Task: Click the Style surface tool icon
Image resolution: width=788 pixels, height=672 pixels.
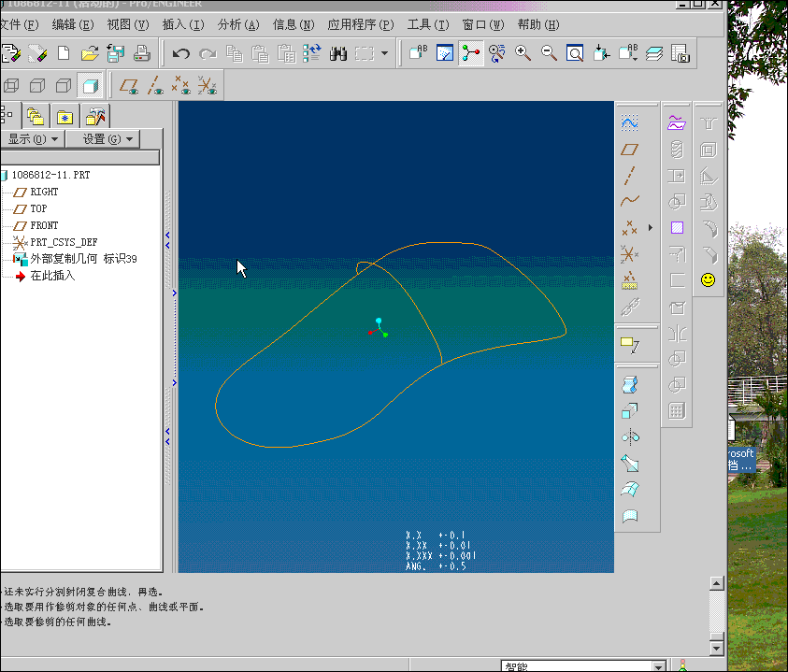Action: coord(630,516)
